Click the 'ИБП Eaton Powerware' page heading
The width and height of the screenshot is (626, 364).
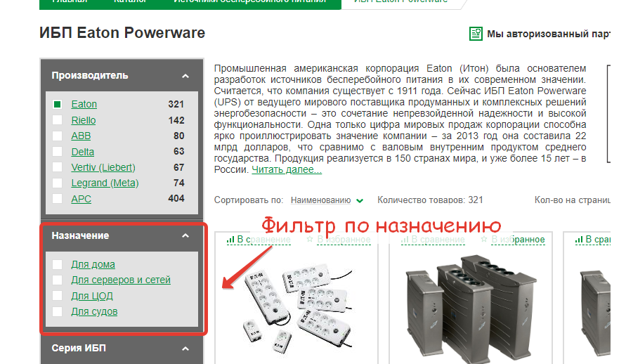(x=122, y=33)
